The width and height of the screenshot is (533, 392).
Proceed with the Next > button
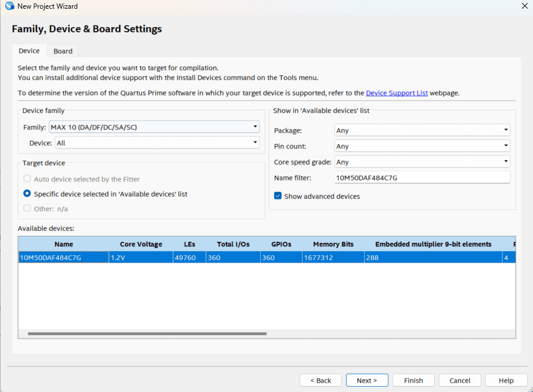[x=367, y=380]
